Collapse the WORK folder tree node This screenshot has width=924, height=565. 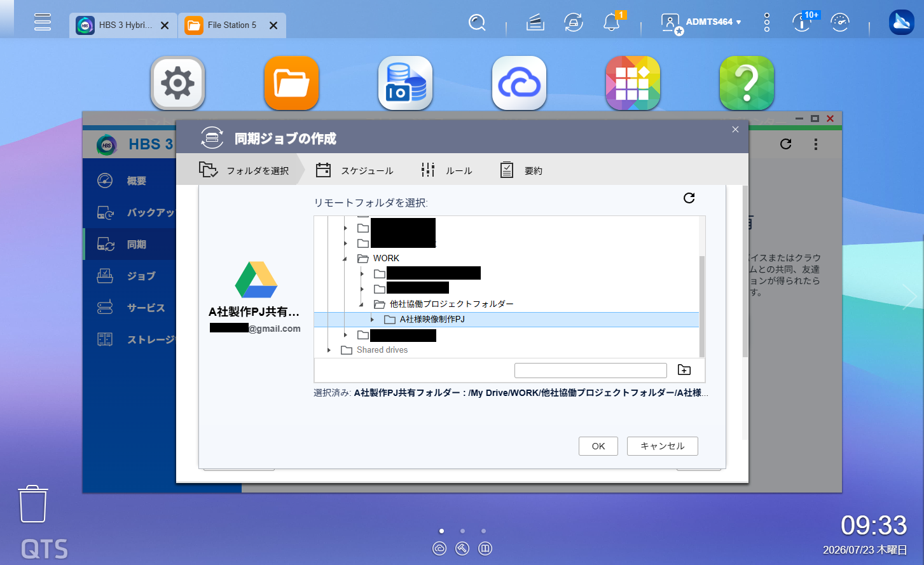coord(345,259)
